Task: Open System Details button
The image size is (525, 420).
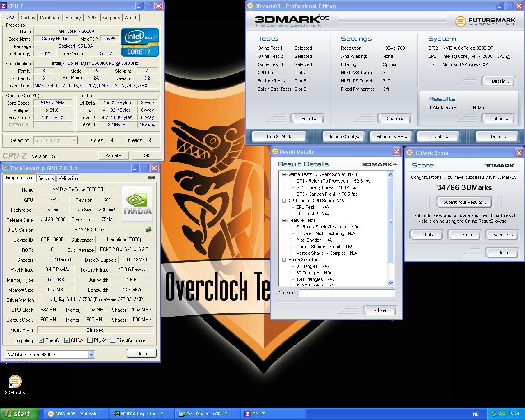Action: (500, 81)
